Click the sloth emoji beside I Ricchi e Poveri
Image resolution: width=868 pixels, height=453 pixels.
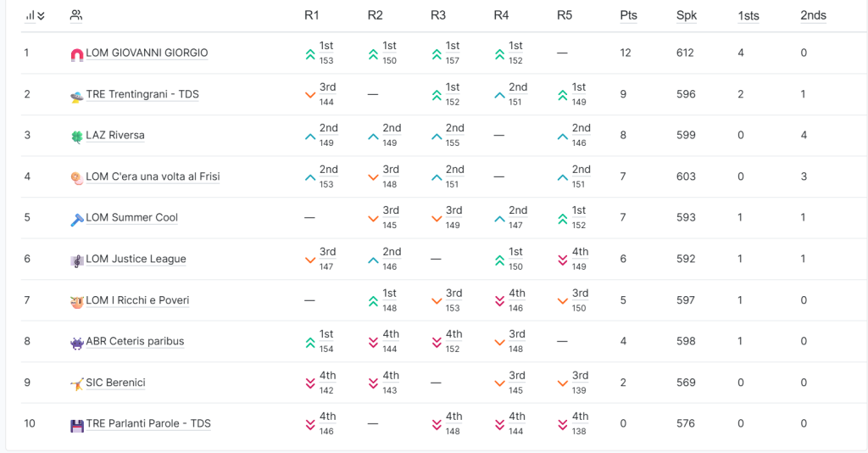(x=77, y=301)
